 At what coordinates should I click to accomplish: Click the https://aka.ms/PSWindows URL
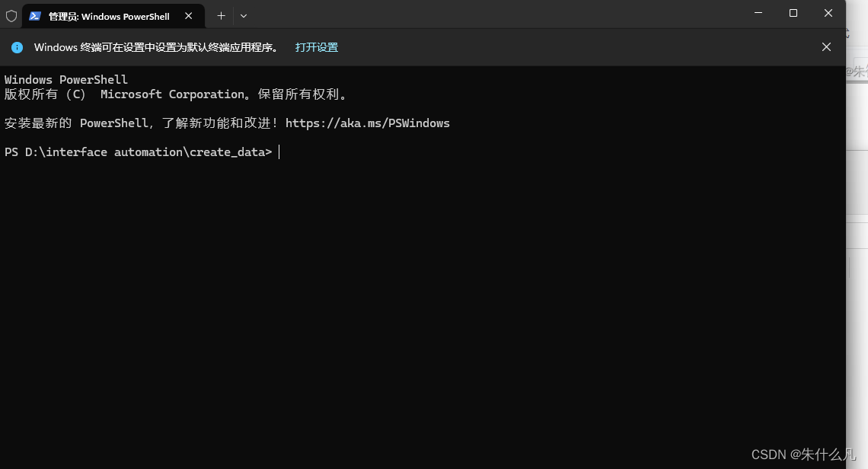pyautogui.click(x=368, y=123)
